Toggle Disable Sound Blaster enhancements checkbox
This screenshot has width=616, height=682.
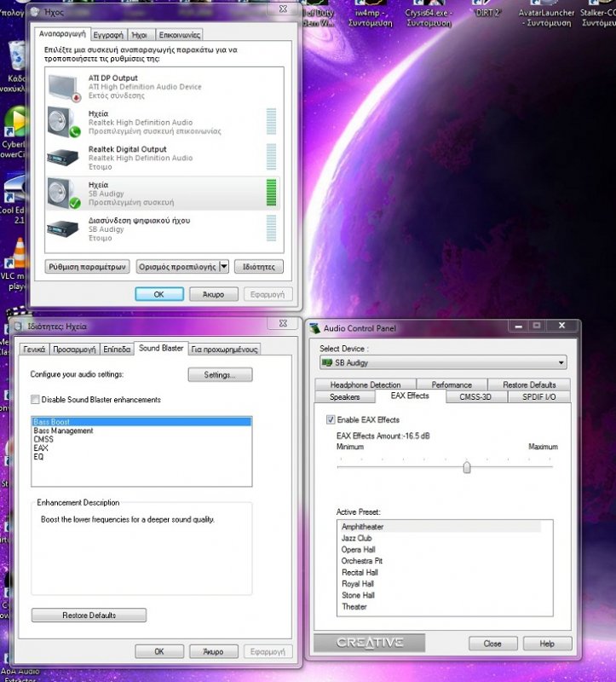[x=35, y=399]
